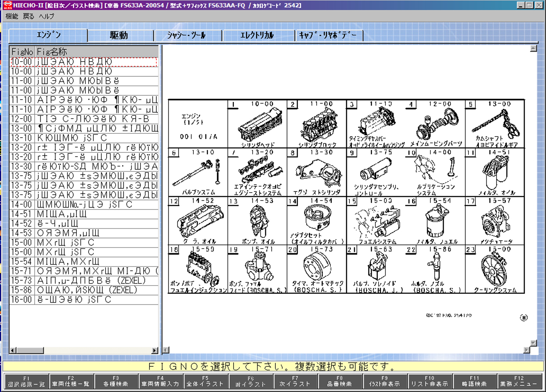Open the ヘルプ menu
Image resolution: width=546 pixels, height=392 pixels.
tap(47, 16)
